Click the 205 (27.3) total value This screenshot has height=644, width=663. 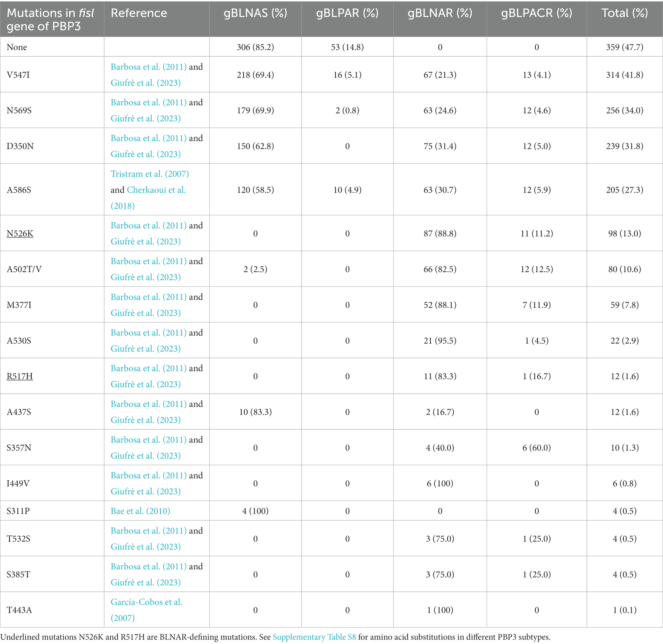point(625,190)
